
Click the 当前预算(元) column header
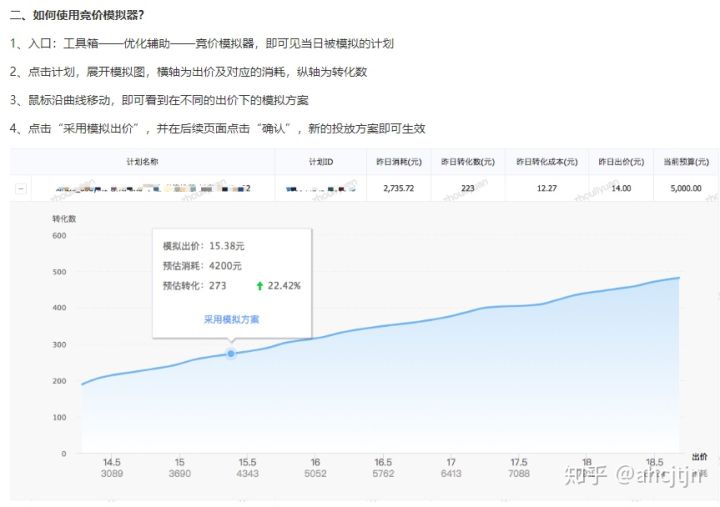[x=686, y=162]
